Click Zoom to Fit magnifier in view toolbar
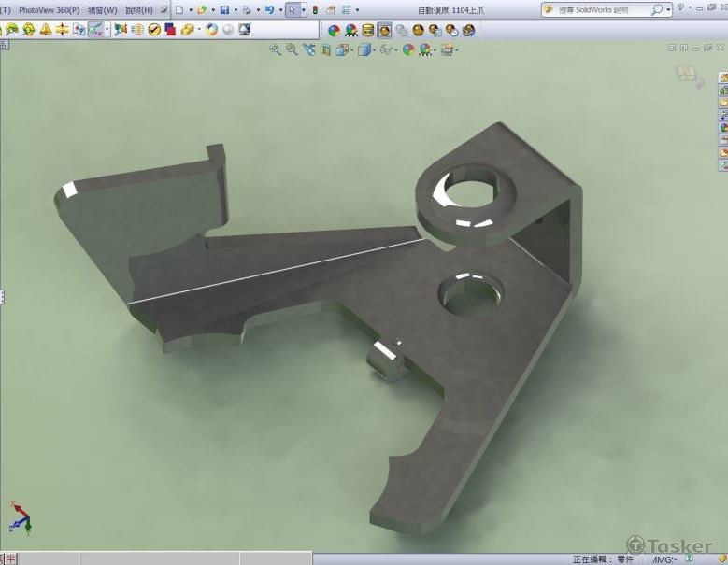The width and height of the screenshot is (728, 565). pyautogui.click(x=276, y=49)
